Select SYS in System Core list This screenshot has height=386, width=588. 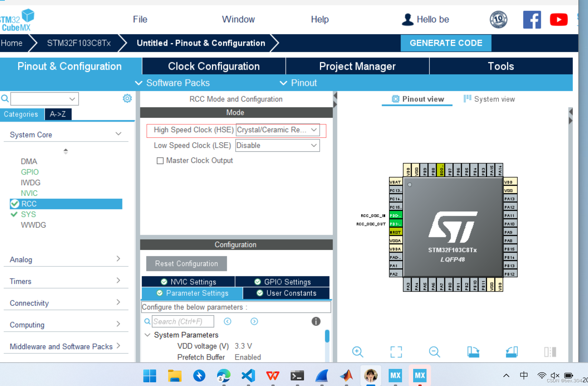coord(29,214)
